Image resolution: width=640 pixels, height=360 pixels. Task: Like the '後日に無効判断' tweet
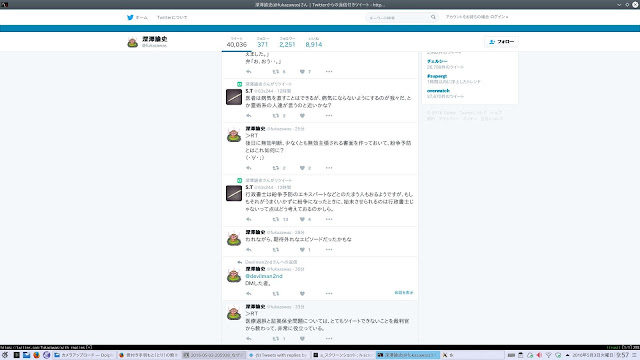point(302,168)
